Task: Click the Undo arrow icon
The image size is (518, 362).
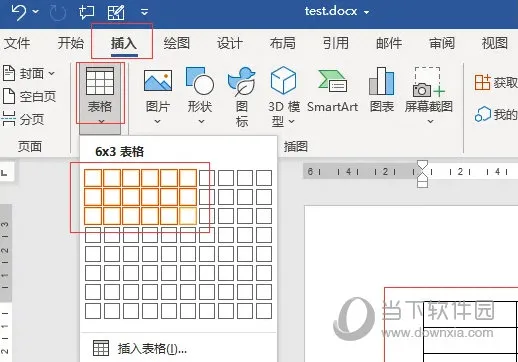Action: (x=18, y=12)
